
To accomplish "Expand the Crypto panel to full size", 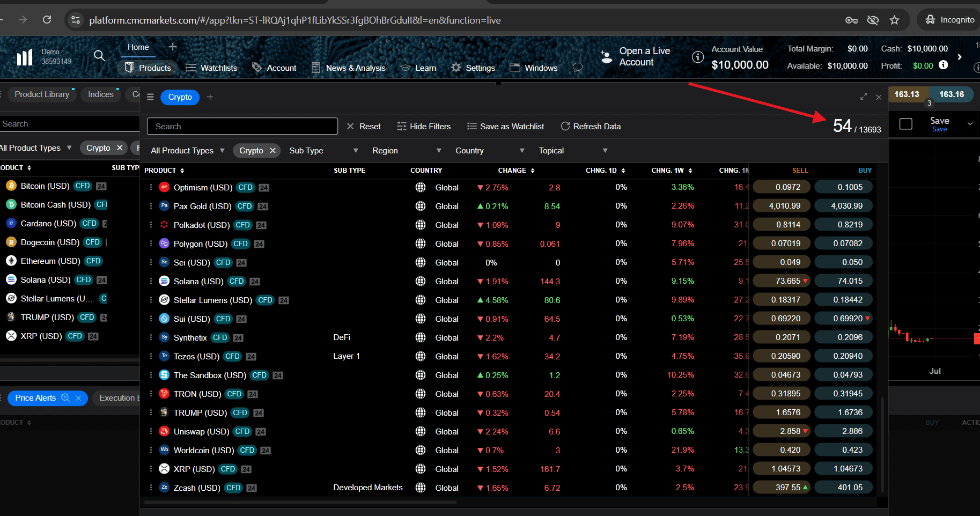I will [x=864, y=97].
